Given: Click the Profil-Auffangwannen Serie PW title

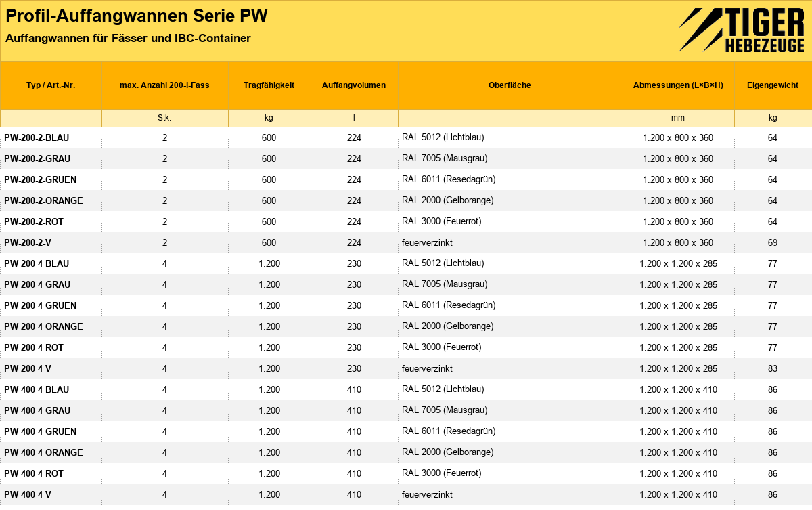Looking at the screenshot, I should (x=137, y=17).
